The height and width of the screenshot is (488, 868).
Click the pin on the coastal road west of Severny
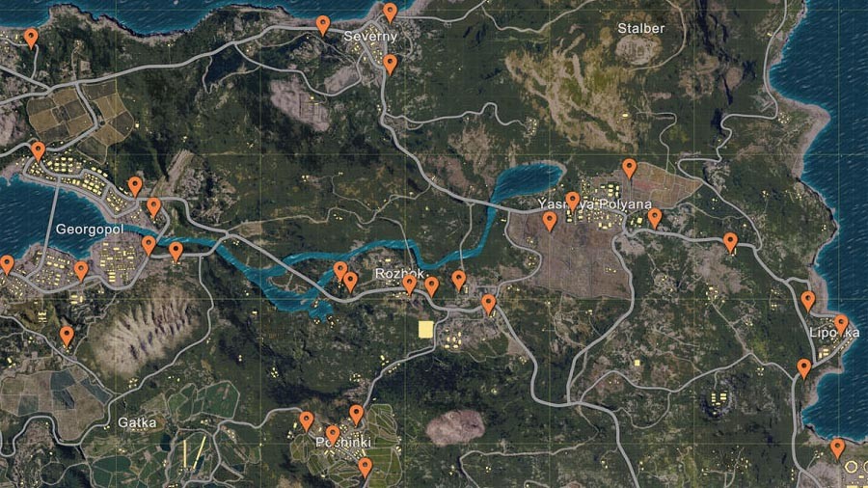(x=323, y=25)
